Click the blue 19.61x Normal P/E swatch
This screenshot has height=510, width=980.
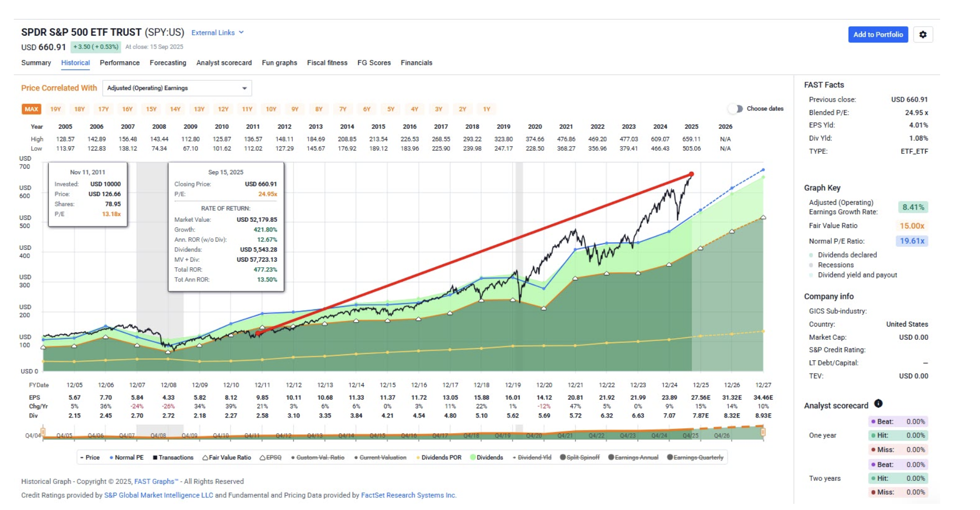click(x=912, y=241)
